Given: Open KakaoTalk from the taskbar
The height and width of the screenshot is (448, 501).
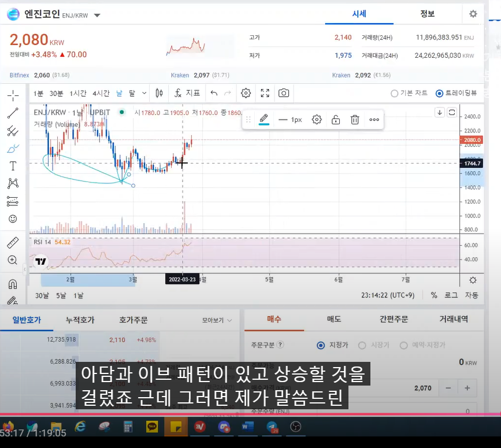Looking at the screenshot, I should coord(152,427).
